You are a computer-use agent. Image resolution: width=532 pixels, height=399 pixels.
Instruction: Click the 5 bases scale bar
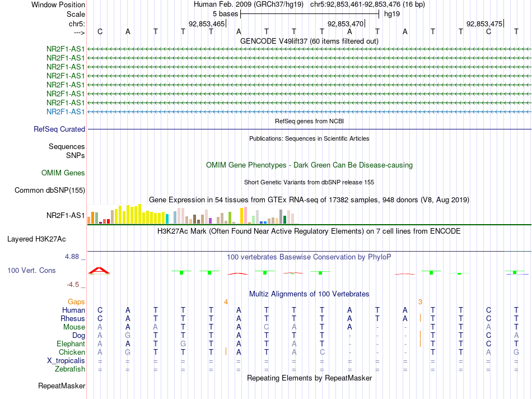coord(310,14)
